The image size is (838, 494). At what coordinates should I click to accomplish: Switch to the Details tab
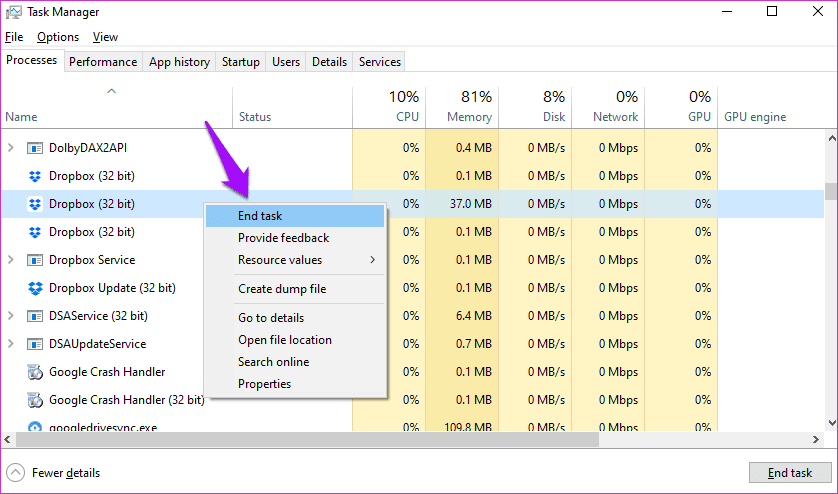tap(329, 62)
